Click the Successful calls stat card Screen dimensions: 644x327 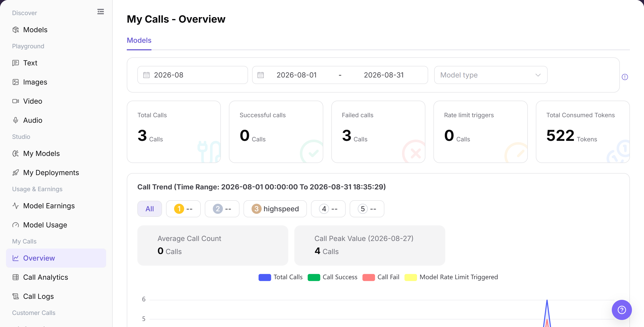click(276, 132)
